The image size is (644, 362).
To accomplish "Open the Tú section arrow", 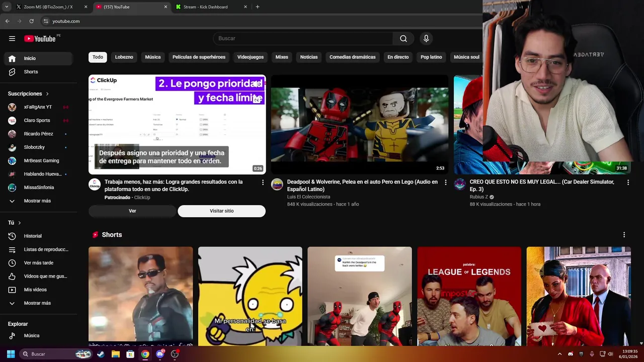I will click(20, 223).
